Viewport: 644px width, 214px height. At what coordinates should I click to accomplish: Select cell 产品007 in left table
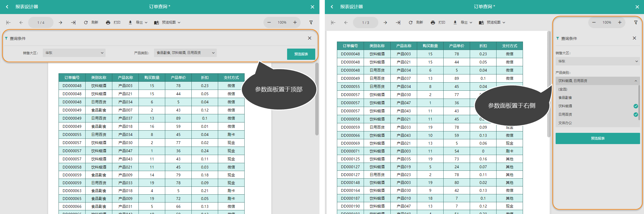click(x=125, y=110)
